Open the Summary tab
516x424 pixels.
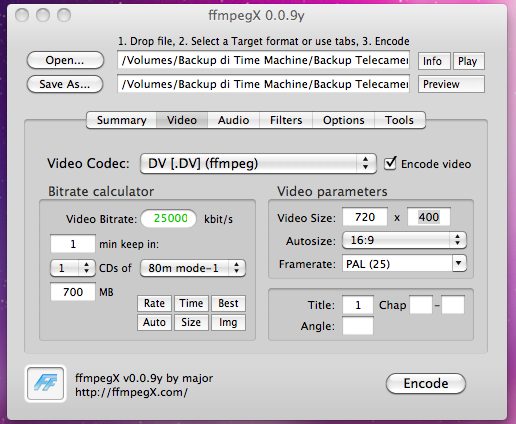[x=121, y=120]
